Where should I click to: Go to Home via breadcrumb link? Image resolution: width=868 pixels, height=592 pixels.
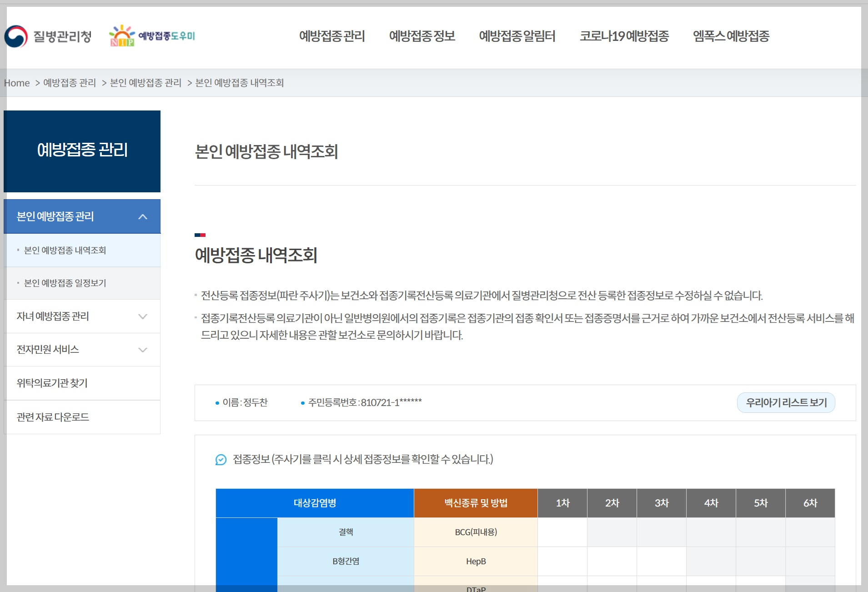[x=17, y=83]
